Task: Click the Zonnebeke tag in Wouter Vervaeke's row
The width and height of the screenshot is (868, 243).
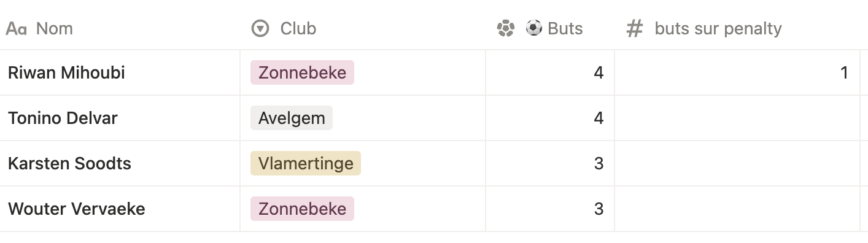Action: pyautogui.click(x=302, y=209)
